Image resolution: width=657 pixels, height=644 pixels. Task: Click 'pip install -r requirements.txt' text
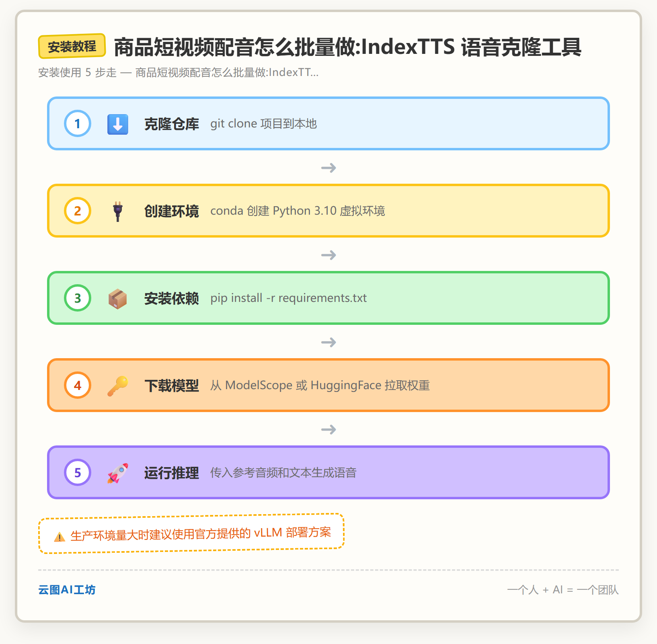(289, 298)
